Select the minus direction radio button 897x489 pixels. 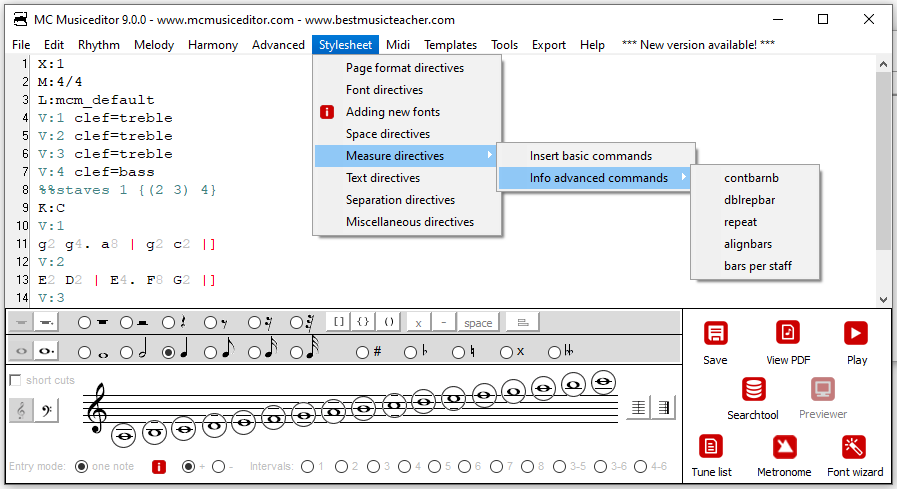point(219,467)
